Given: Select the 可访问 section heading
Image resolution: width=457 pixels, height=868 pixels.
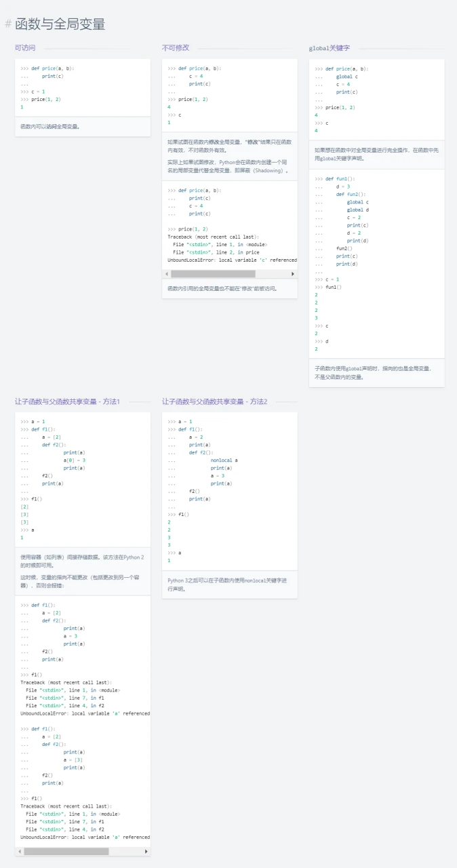Looking at the screenshot, I should click(x=25, y=48).
